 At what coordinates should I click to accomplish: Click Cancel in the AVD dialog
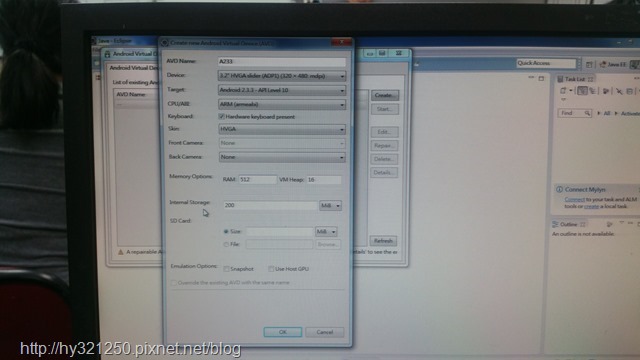[324, 332]
